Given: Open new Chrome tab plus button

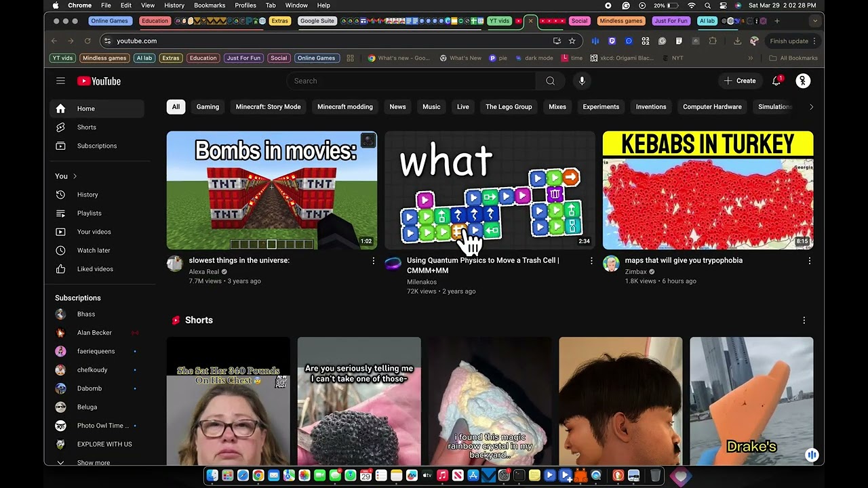Looking at the screenshot, I should pos(777,21).
